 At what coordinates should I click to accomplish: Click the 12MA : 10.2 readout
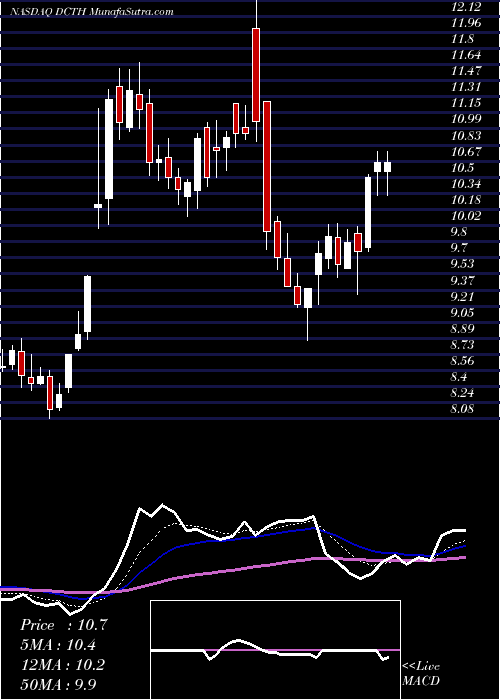pos(62,665)
